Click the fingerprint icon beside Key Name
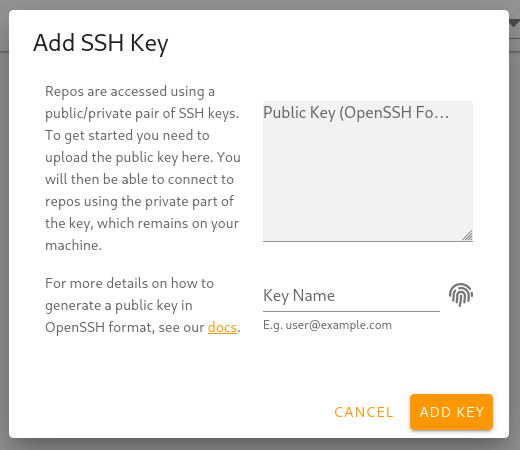The width and height of the screenshot is (520, 450). pyautogui.click(x=461, y=295)
